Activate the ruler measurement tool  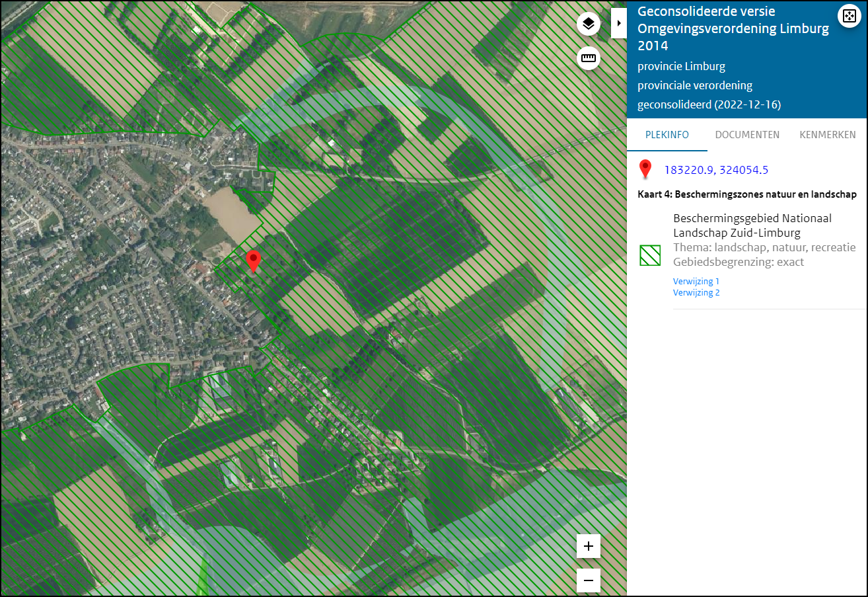click(x=589, y=58)
